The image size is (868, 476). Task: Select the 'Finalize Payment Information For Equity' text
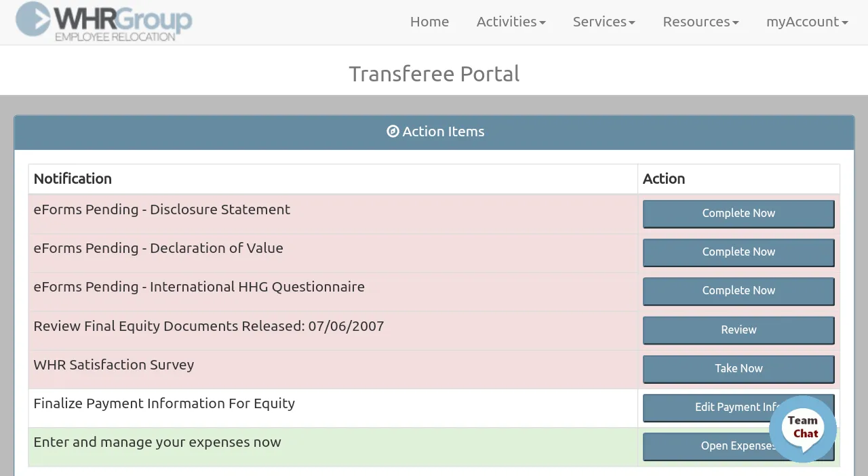click(x=164, y=403)
